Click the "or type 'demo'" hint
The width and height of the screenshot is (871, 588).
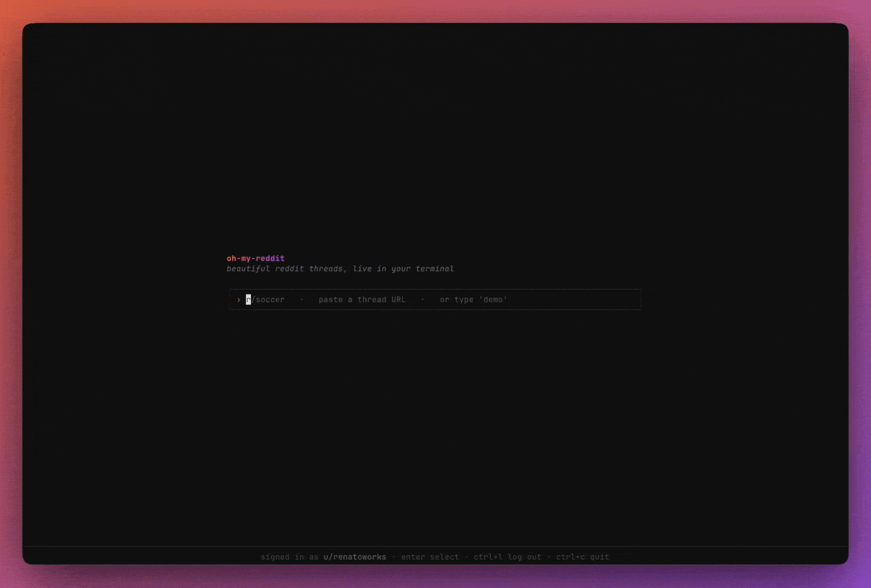tap(474, 299)
